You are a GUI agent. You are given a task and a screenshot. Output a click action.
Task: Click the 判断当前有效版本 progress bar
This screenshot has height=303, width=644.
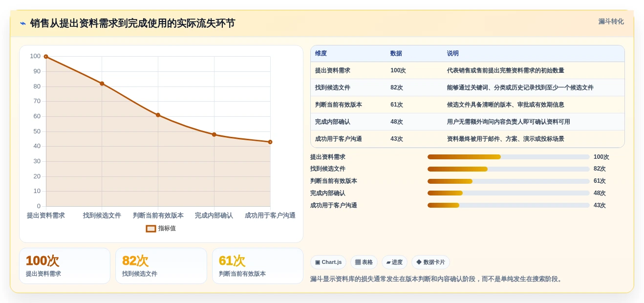[509, 181]
